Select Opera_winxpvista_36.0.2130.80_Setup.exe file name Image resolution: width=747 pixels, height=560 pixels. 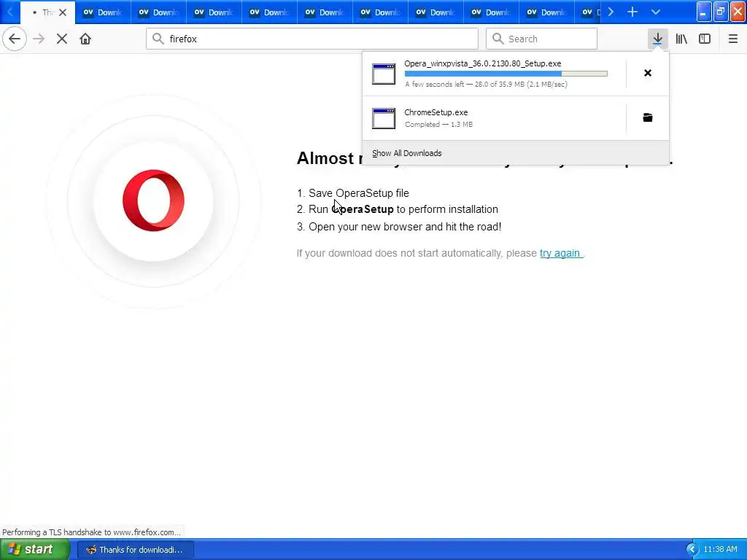[x=483, y=63]
